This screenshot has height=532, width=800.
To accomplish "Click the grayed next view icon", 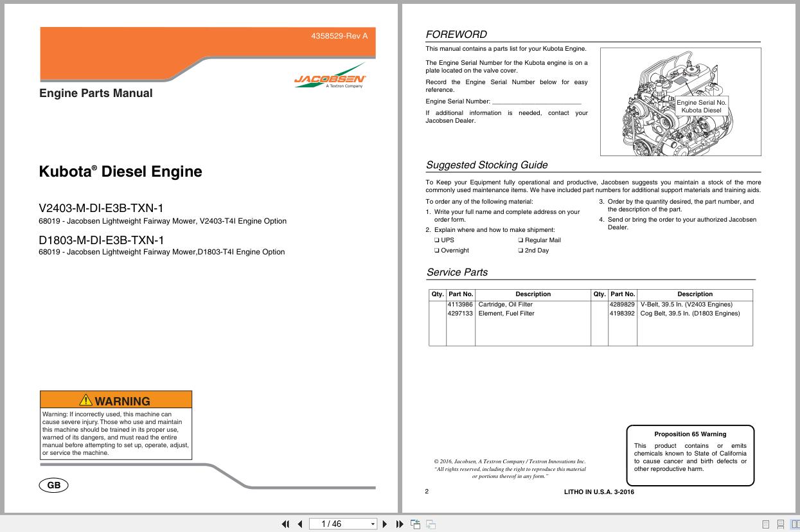I will click(x=431, y=524).
